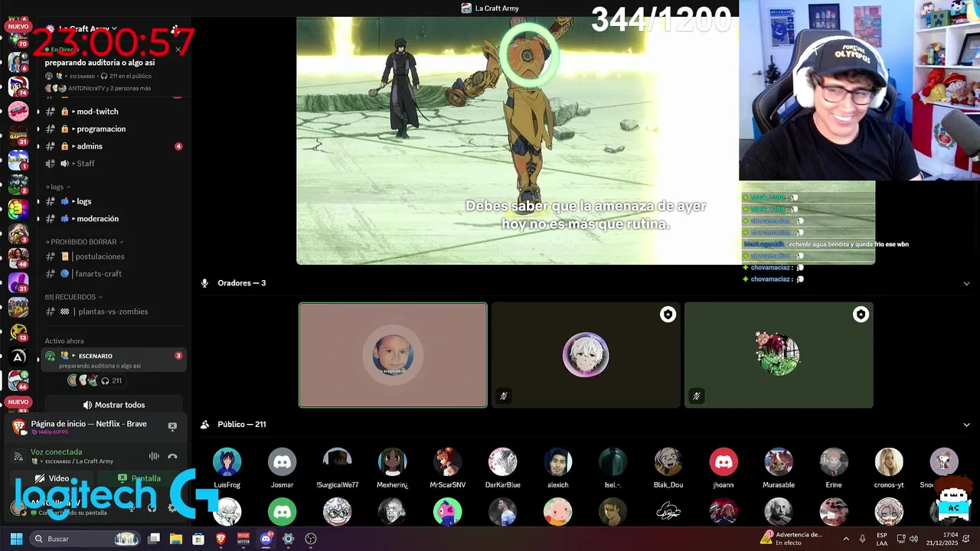Open the programacion channel
The width and height of the screenshot is (980, 551).
tap(112, 129)
